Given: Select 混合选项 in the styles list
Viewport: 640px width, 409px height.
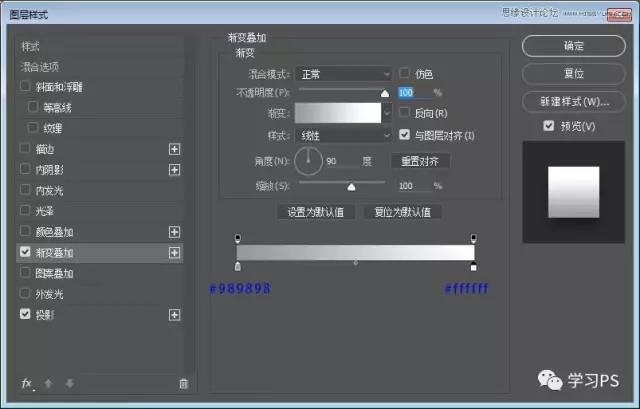Looking at the screenshot, I should [x=47, y=66].
